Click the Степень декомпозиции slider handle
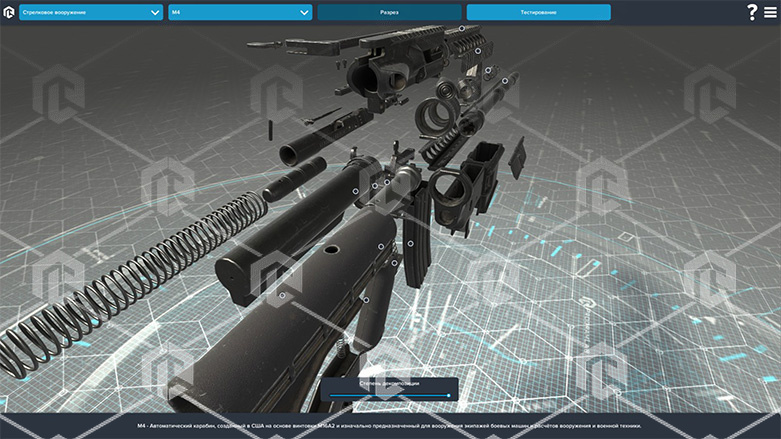 (x=448, y=396)
